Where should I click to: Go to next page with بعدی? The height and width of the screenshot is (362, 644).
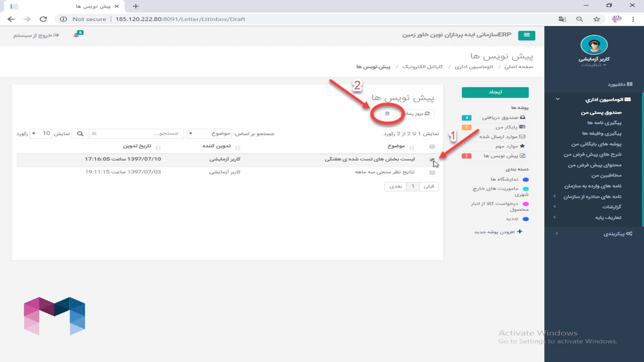pos(395,186)
